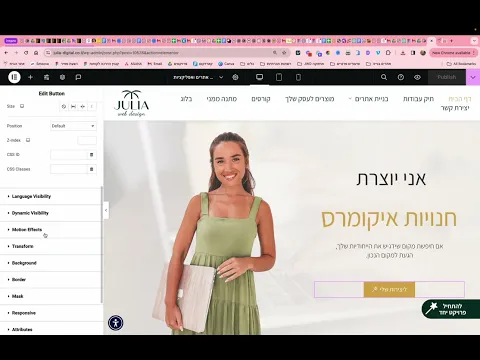This screenshot has height=360, width=480.
Task: Open the Canva bookmark
Action: (226, 63)
